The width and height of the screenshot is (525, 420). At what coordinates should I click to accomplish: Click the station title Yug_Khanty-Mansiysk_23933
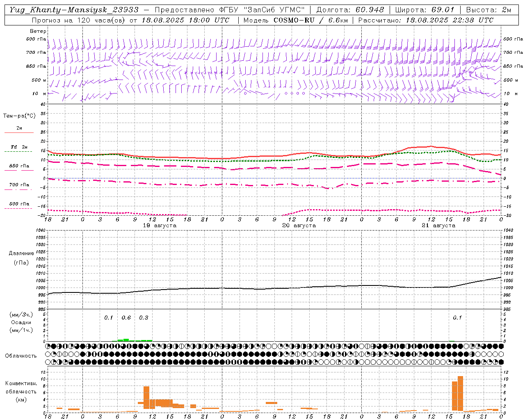tap(74, 9)
